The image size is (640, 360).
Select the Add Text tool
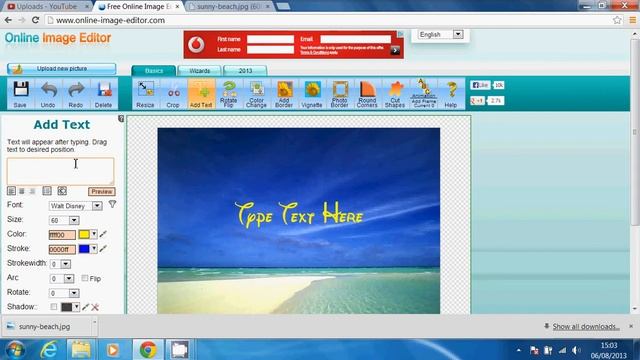(201, 94)
